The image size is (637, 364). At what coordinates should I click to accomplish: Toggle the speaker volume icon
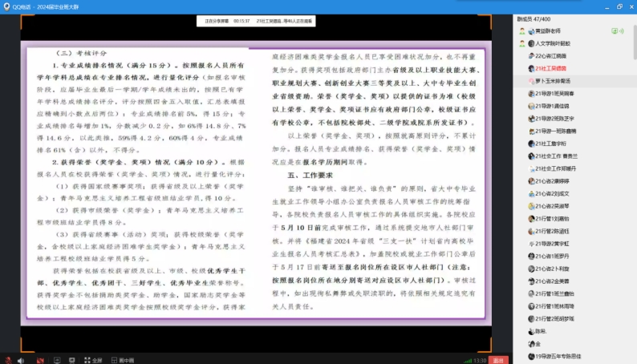pos(22,360)
